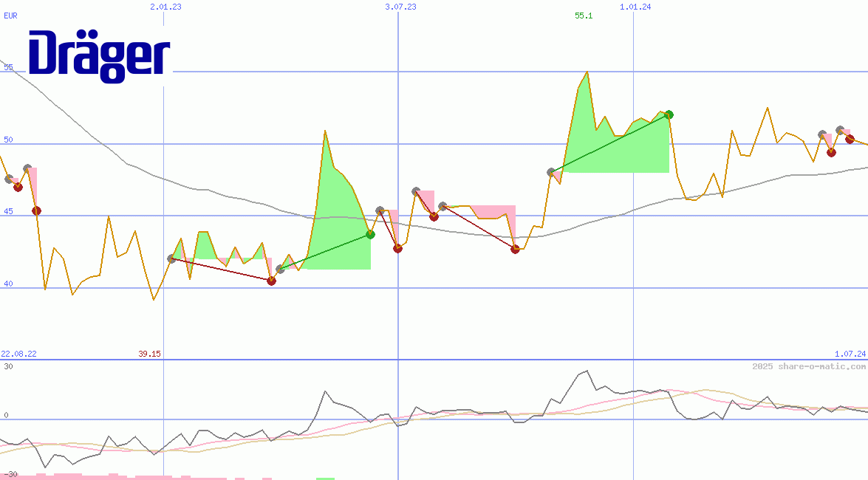Click the 1.07.24 end date label

(x=850, y=354)
